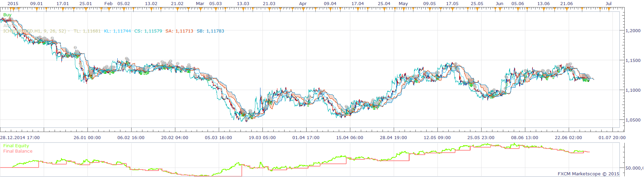The height and width of the screenshot is (177, 644).
Task: Click the Feb month label on date axis
Action: 109,4
